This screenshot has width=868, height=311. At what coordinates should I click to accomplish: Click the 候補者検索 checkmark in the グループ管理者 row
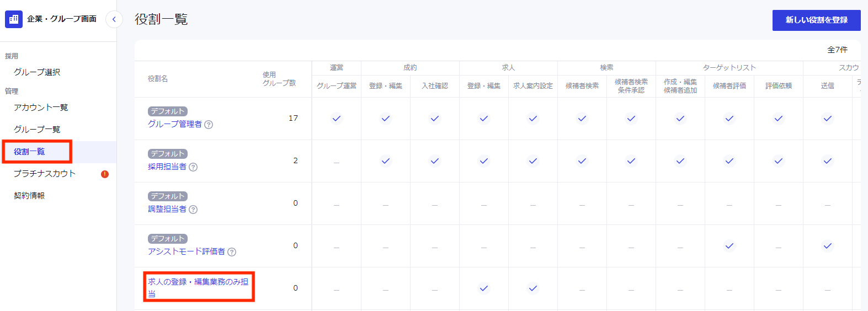(582, 118)
